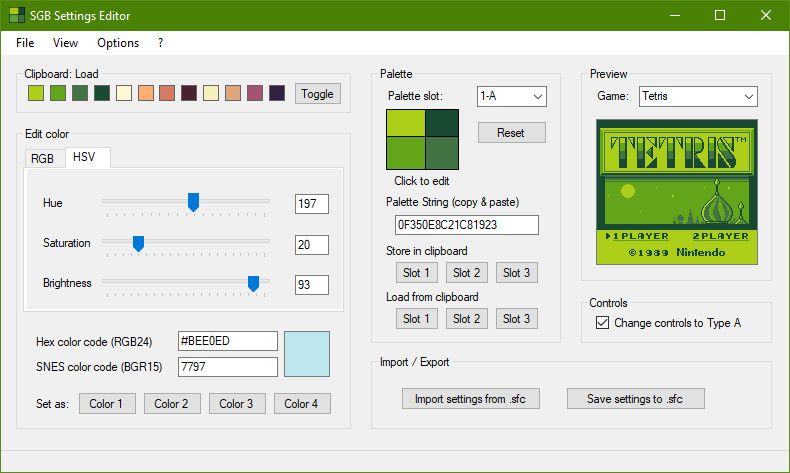Click Import settings from .sfc

tap(471, 398)
